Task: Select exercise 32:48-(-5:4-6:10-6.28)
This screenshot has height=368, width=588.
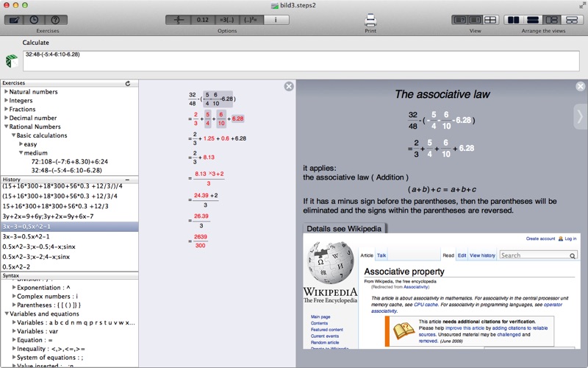Action: (67, 170)
